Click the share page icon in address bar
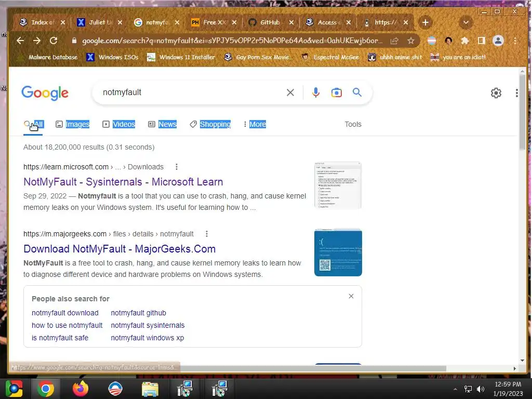Image resolution: width=532 pixels, height=399 pixels. pos(394,41)
